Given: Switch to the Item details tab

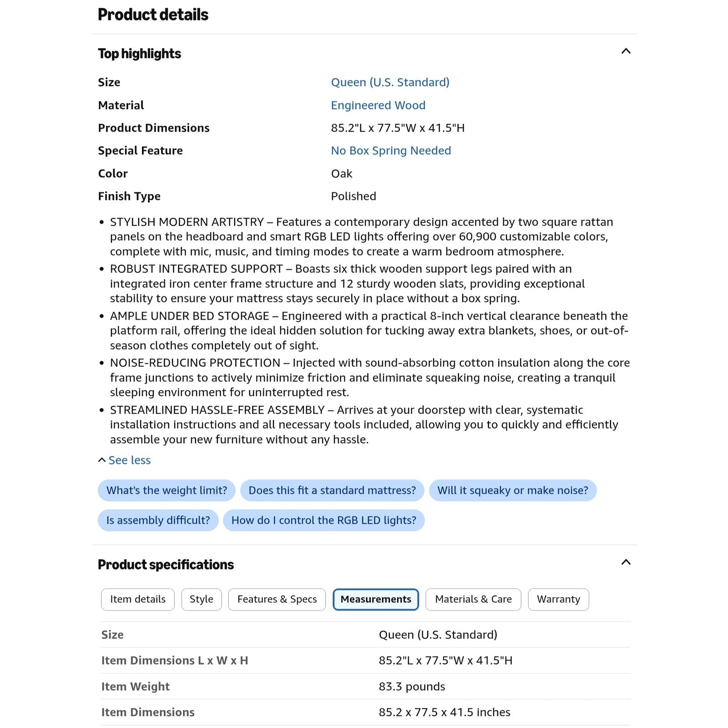Looking at the screenshot, I should [138, 599].
